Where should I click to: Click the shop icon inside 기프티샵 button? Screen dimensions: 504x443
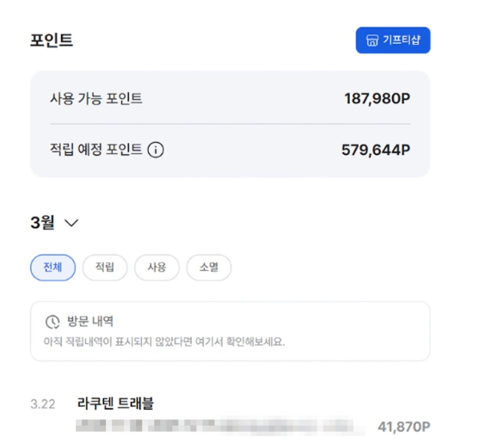coord(372,40)
